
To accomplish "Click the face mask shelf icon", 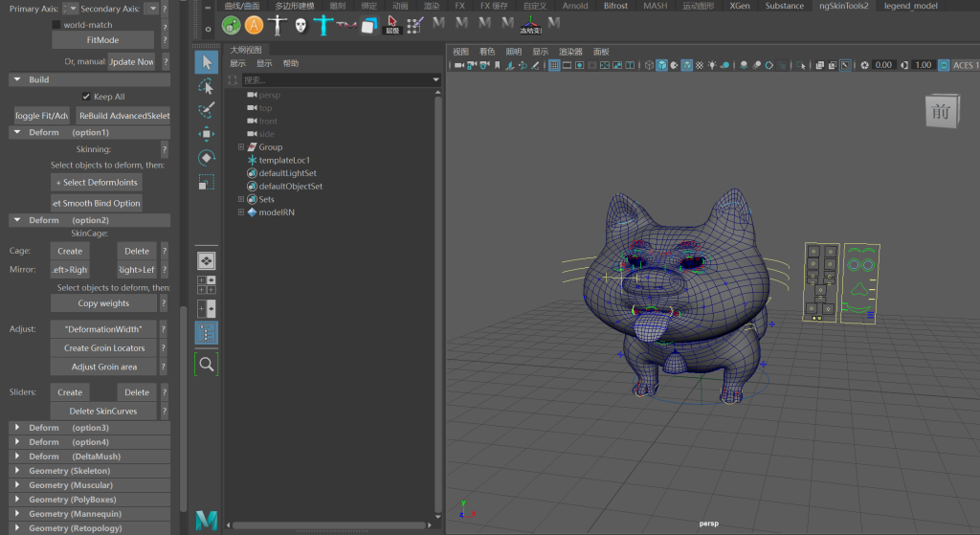I will (301, 26).
